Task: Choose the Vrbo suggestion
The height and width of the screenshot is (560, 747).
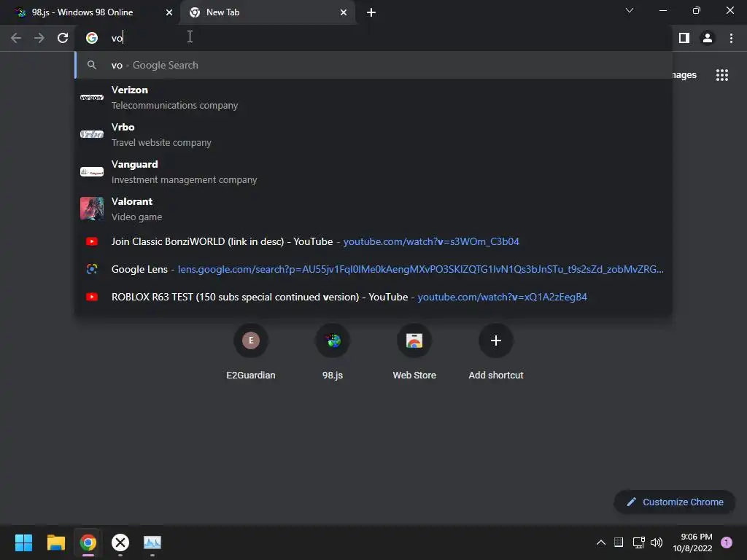Action: coord(373,135)
